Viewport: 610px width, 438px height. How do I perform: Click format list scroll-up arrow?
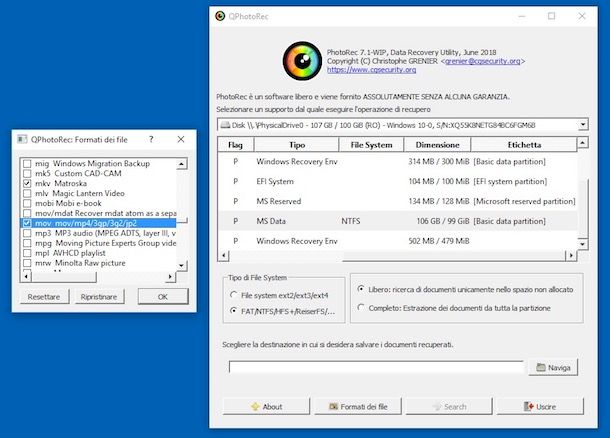tap(181, 164)
